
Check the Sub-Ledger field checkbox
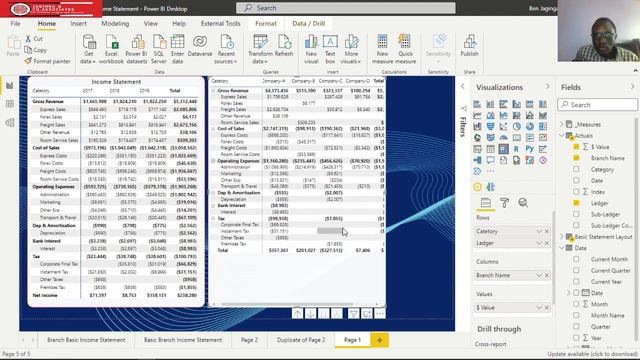pyautogui.click(x=576, y=214)
